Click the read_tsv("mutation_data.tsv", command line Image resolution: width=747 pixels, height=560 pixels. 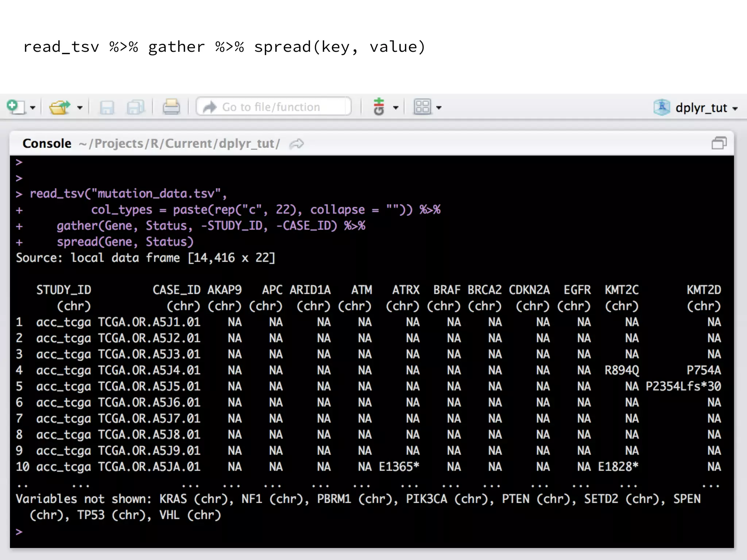[x=128, y=194]
